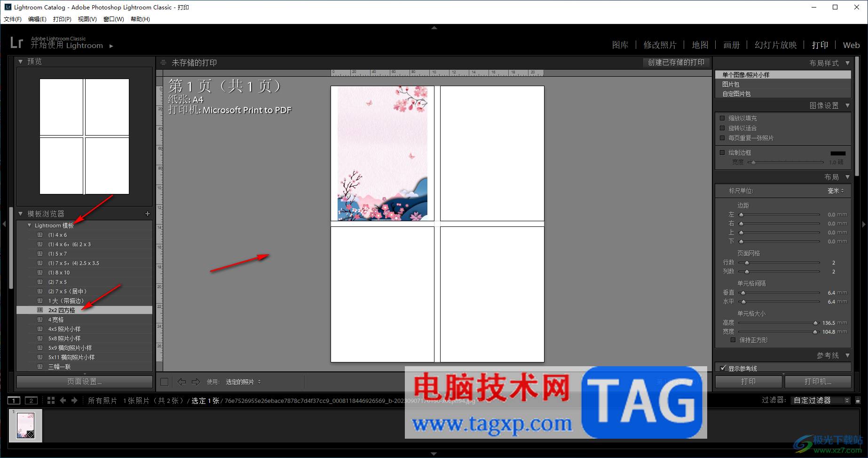
Task: Switch to the 修改照片 module
Action: (x=660, y=45)
